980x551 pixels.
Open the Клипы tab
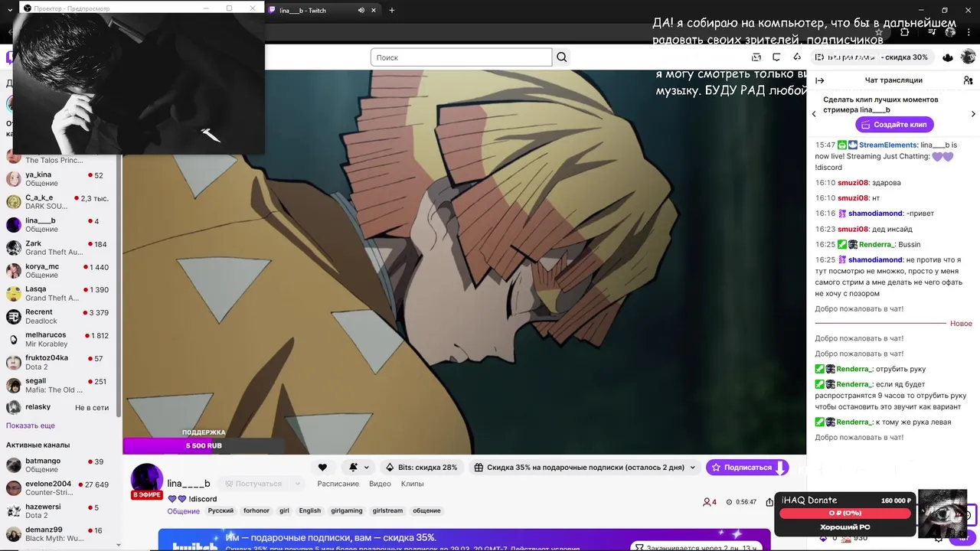(x=413, y=484)
